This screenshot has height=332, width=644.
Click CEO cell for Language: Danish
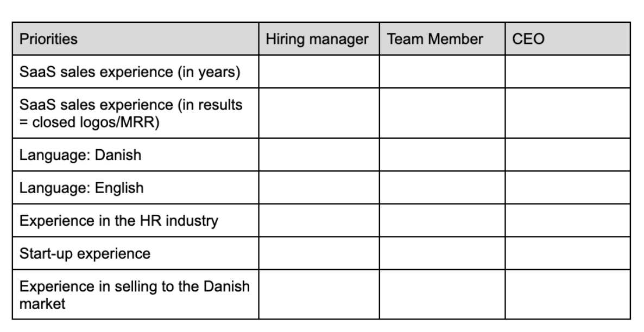(x=567, y=155)
